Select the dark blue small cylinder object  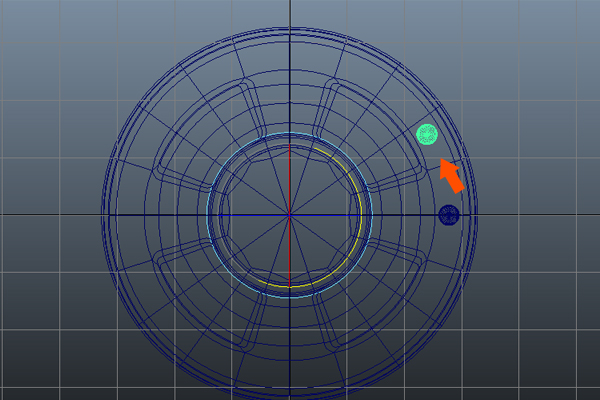click(x=449, y=215)
